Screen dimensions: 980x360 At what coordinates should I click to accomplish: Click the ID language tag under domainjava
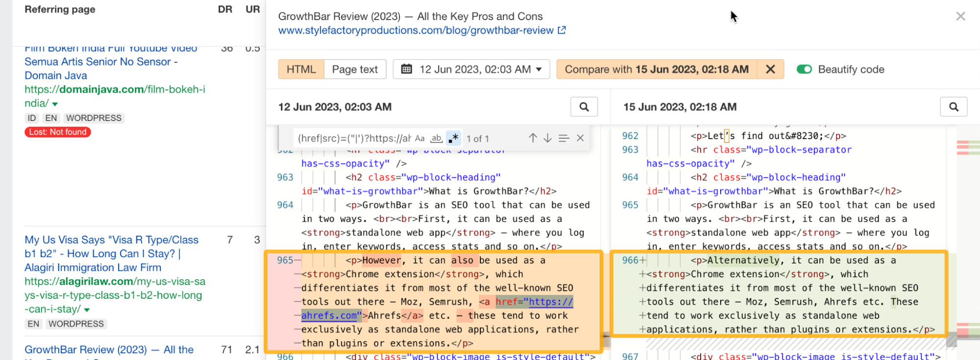point(32,118)
